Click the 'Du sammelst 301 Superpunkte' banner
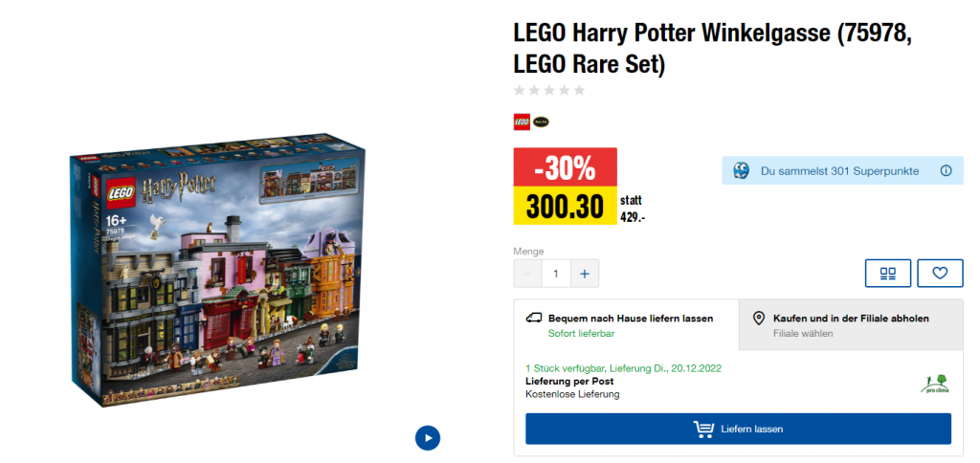This screenshot has height=463, width=980. (839, 171)
